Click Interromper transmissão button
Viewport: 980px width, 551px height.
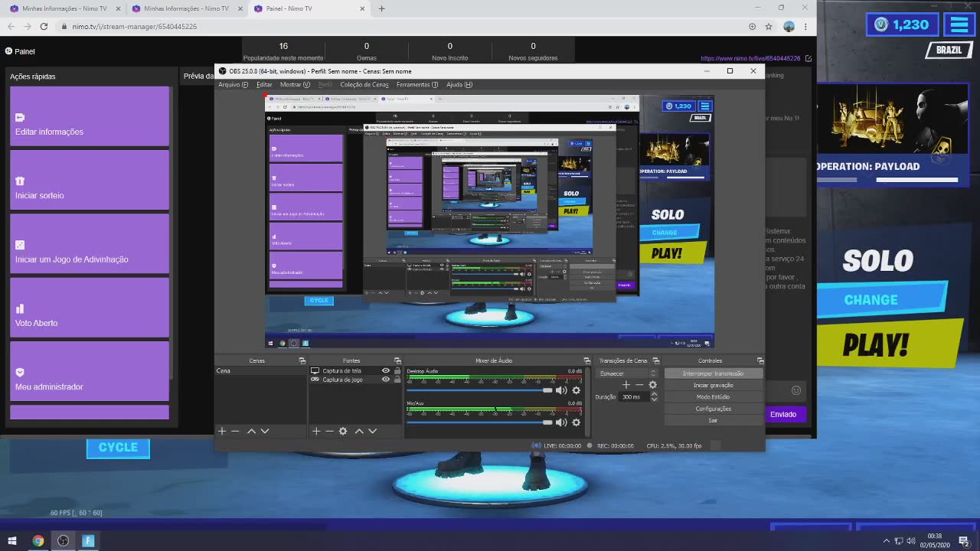(x=713, y=373)
